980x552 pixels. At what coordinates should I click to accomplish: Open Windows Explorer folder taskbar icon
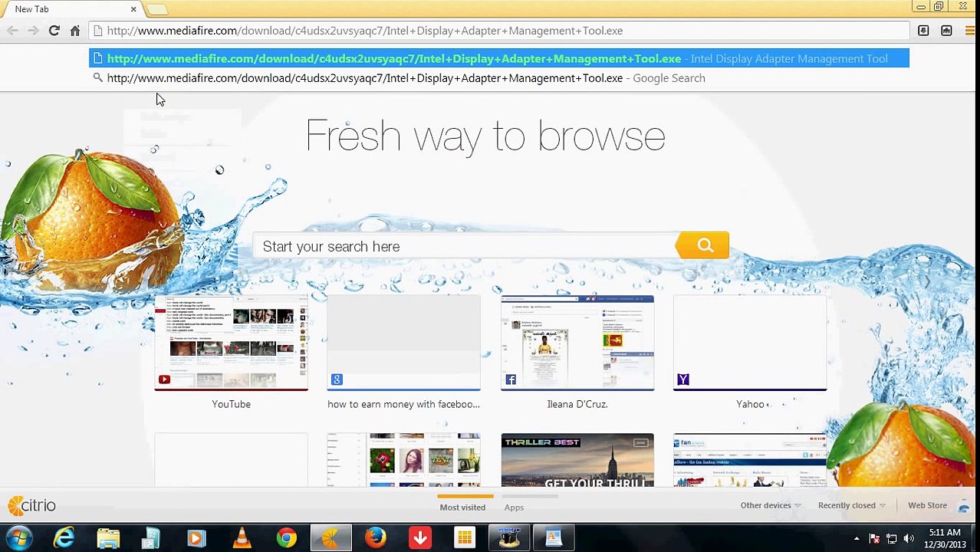coord(108,538)
